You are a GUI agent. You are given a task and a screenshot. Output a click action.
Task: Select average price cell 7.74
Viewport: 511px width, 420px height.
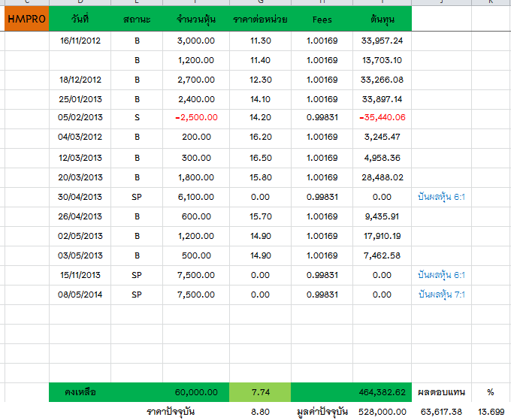coord(261,392)
